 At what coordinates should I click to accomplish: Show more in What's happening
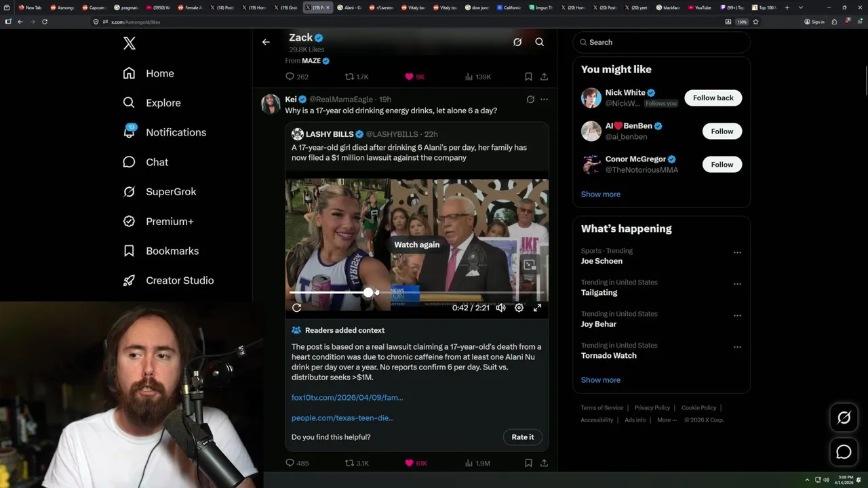click(x=601, y=380)
